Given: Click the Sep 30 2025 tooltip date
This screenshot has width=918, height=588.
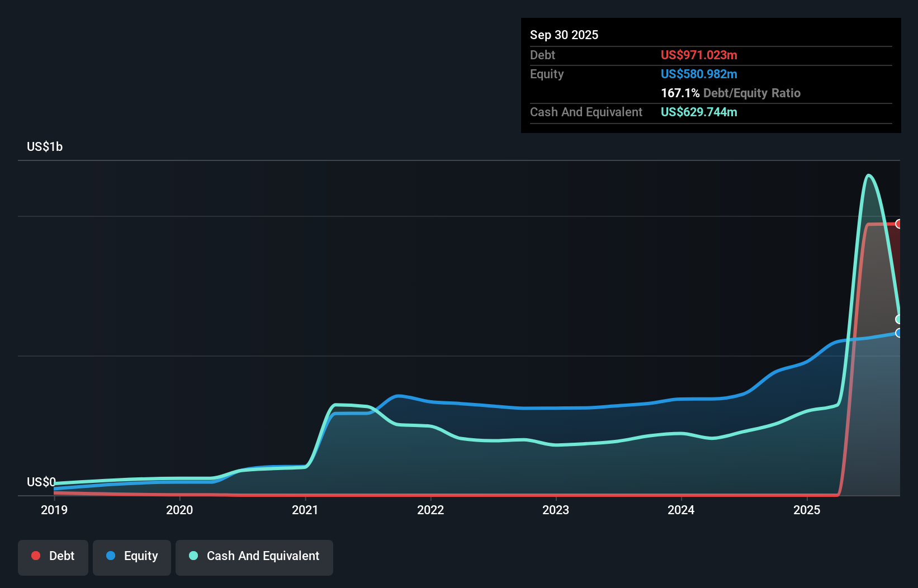Looking at the screenshot, I should point(564,35).
